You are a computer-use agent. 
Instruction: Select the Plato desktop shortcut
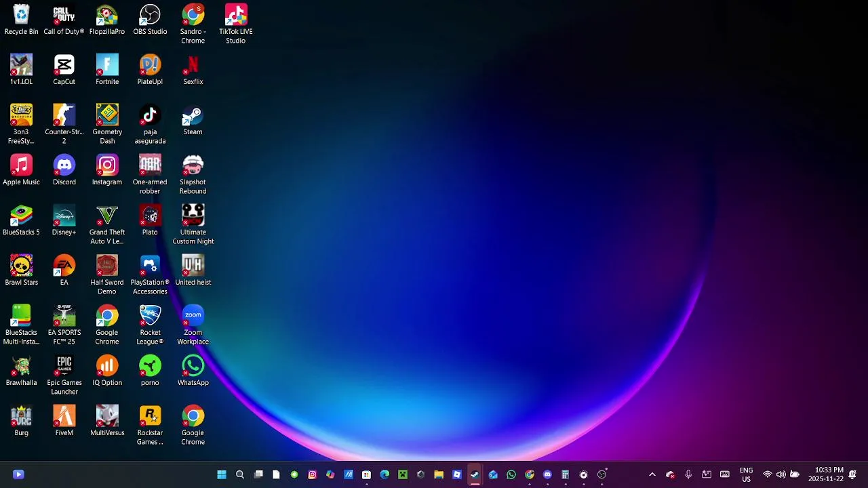coord(150,220)
